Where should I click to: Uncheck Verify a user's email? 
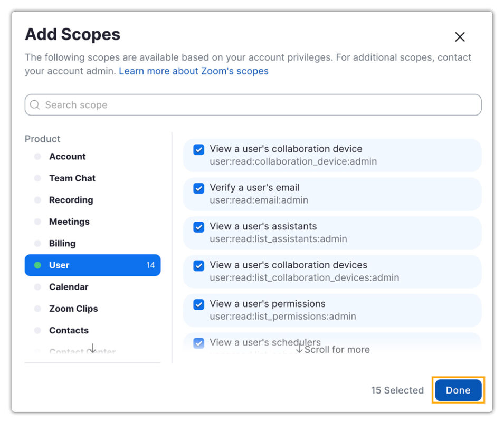[x=198, y=188]
